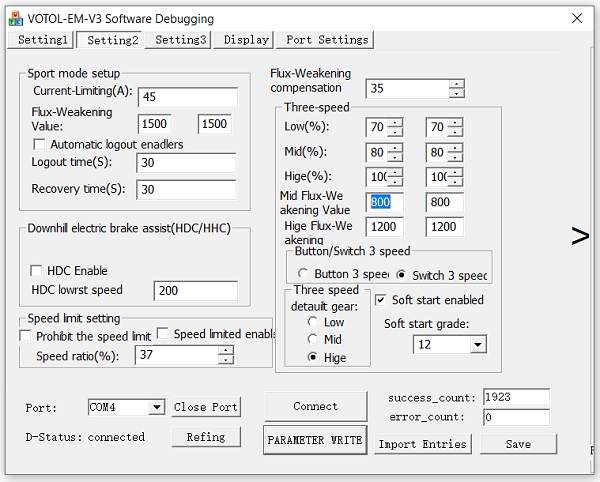Screen dimensions: 600x482
Task: Click the Close Port button
Action: tap(205, 407)
